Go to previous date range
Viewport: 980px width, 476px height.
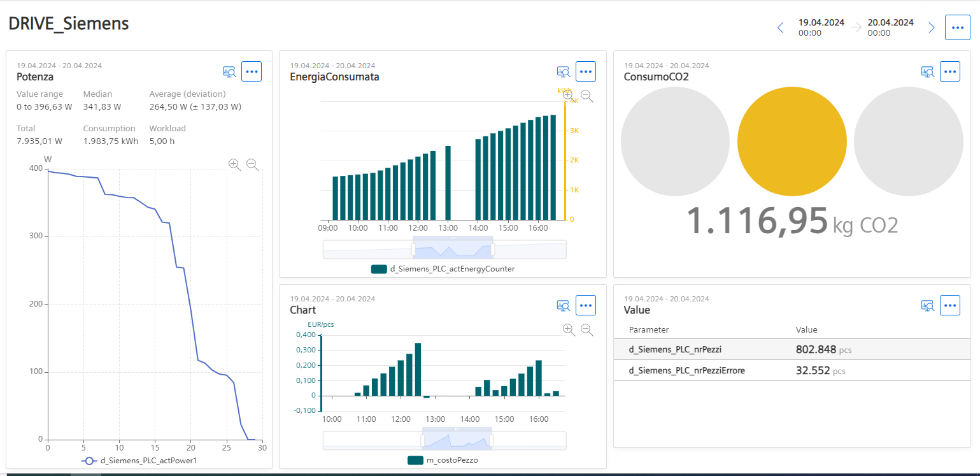[x=780, y=28]
